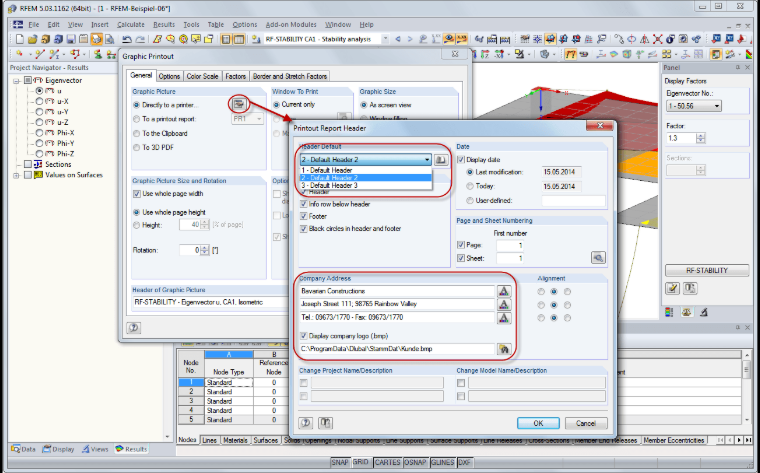The image size is (760, 473).
Task: Toggle OSNAP in status bar
Action: click(415, 462)
